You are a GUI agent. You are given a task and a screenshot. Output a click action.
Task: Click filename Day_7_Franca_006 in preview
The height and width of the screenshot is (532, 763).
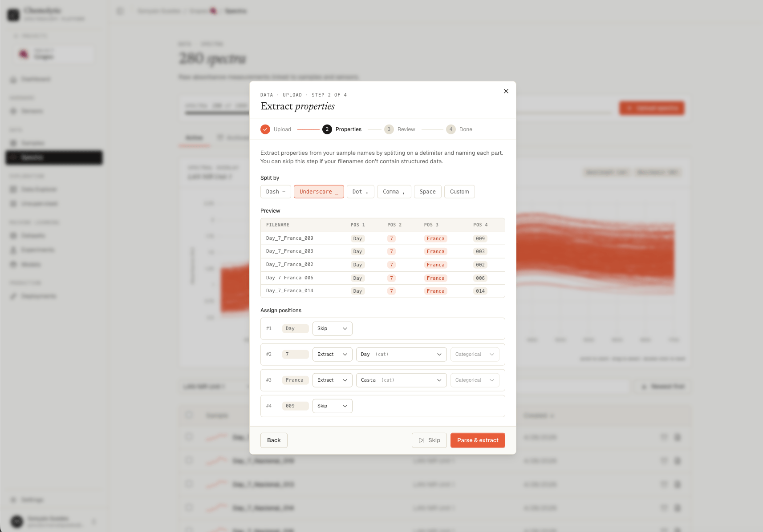290,278
